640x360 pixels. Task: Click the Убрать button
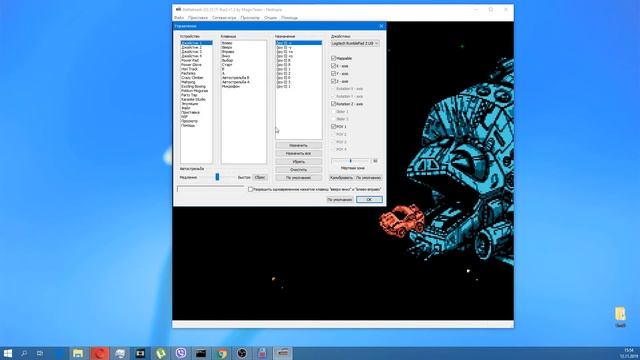tap(298, 162)
